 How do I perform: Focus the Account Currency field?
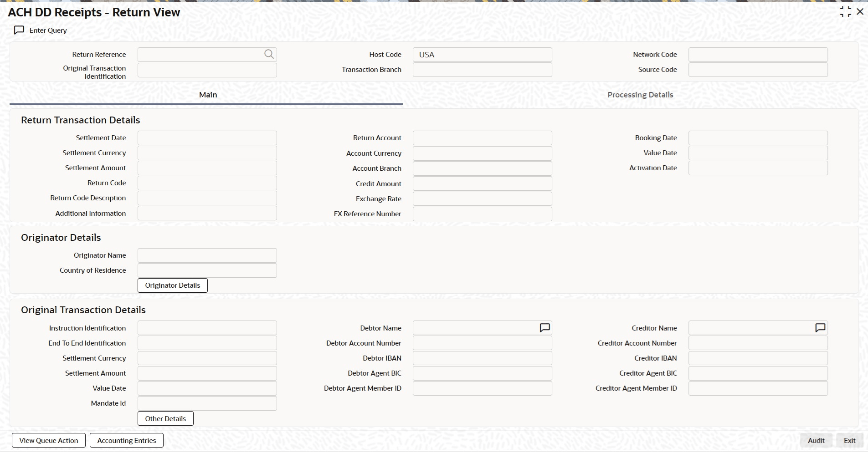(x=483, y=153)
